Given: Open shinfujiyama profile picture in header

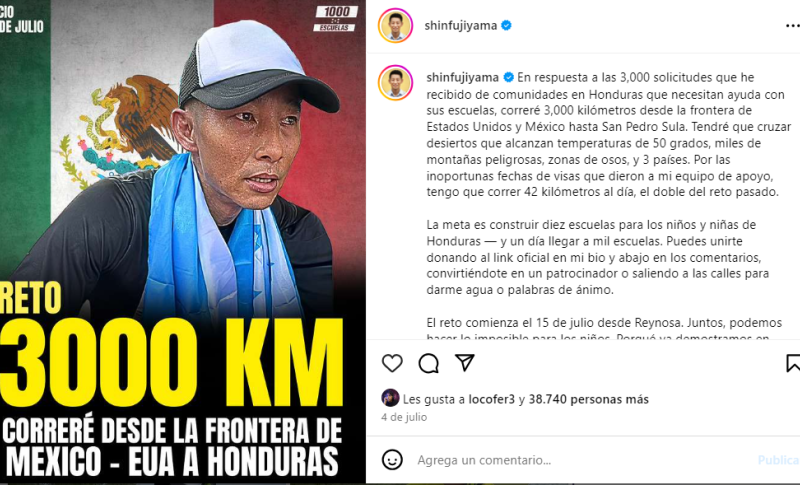Looking at the screenshot, I should click(x=395, y=25).
